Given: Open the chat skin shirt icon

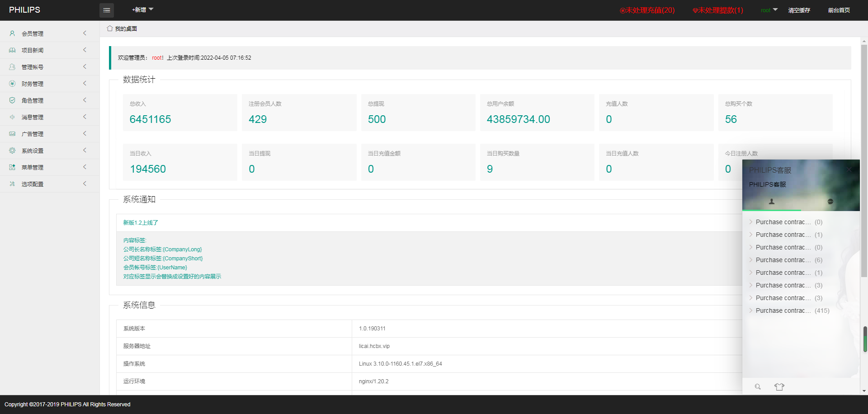Looking at the screenshot, I should 779,386.
